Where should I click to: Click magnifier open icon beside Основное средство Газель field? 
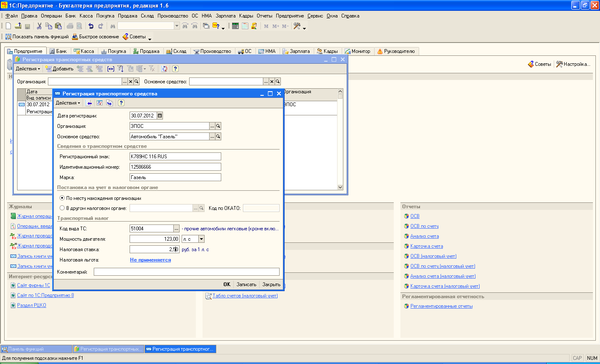click(x=218, y=137)
